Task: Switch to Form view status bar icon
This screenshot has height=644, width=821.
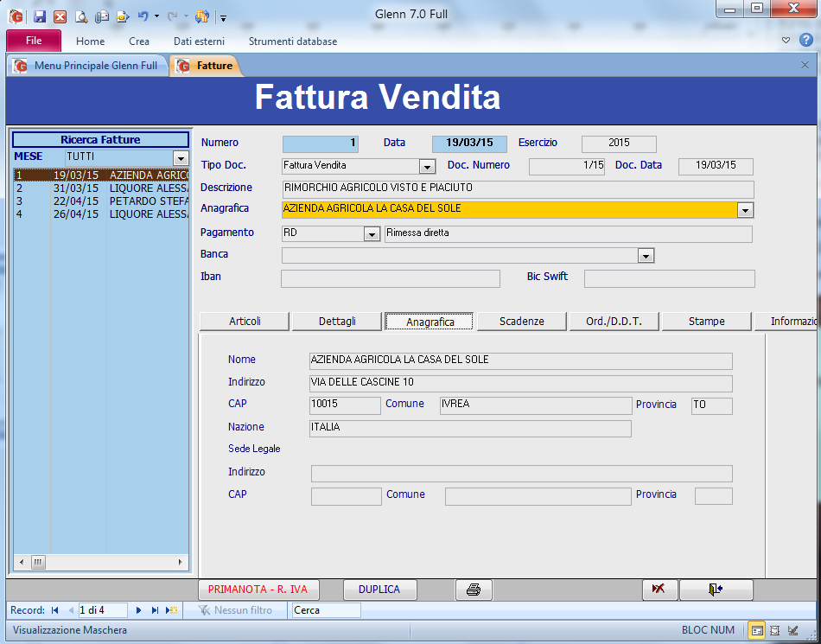Action: [x=756, y=630]
